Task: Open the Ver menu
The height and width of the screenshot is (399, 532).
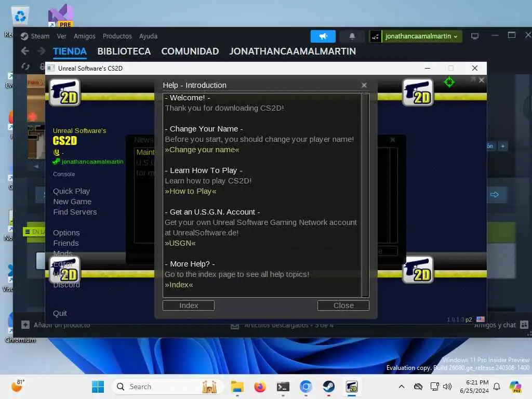Action: 61,36
